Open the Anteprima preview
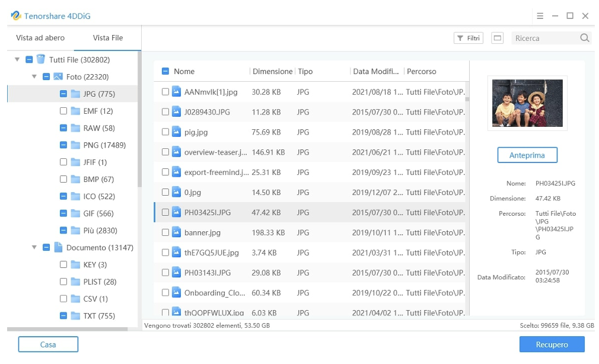The image size is (599, 364). (527, 155)
